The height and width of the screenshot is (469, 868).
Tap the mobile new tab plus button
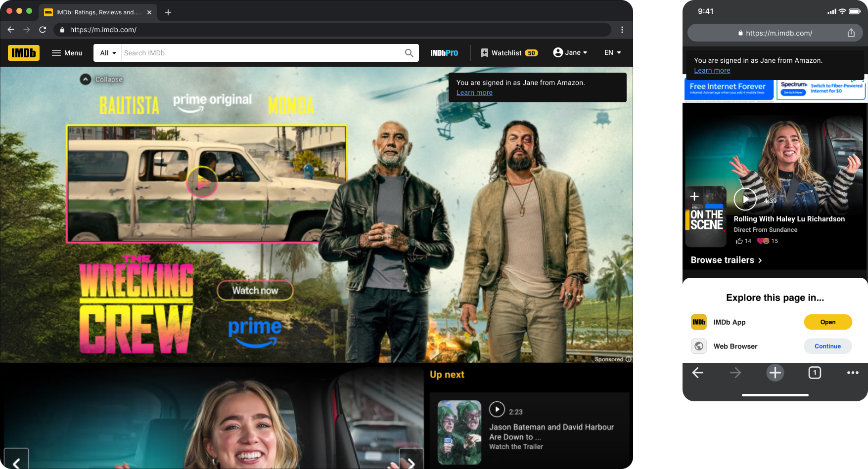tap(776, 373)
